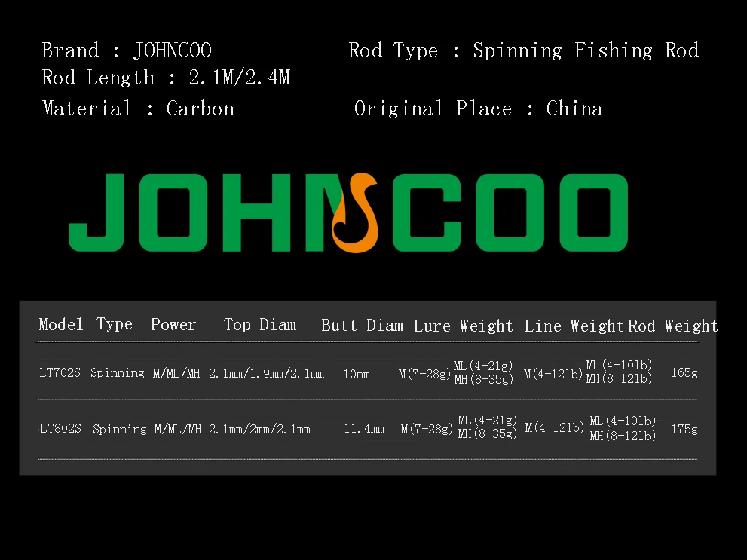Click 'M(4-12lb)' line weight in LT802S row
The image size is (747, 560).
(x=555, y=428)
